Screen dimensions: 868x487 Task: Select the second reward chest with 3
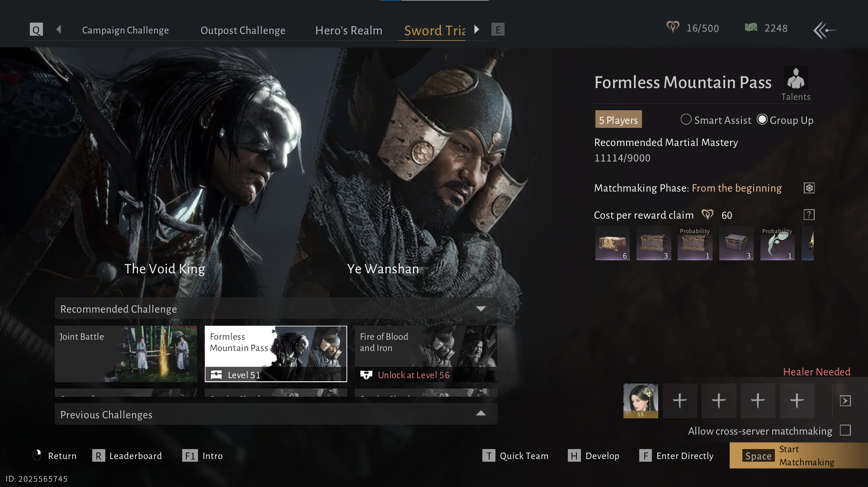[654, 243]
